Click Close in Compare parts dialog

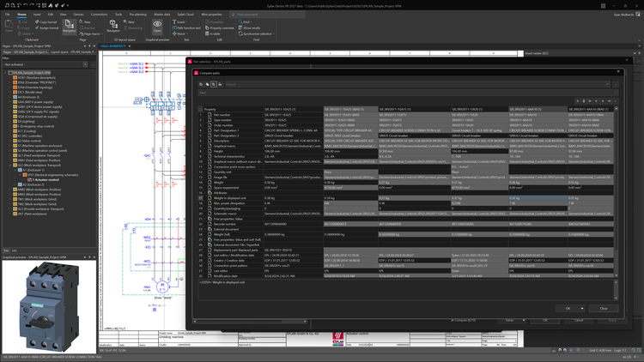click(x=604, y=308)
